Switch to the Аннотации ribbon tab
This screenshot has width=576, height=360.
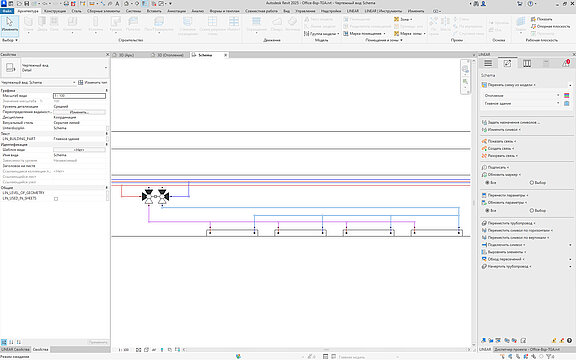(177, 11)
